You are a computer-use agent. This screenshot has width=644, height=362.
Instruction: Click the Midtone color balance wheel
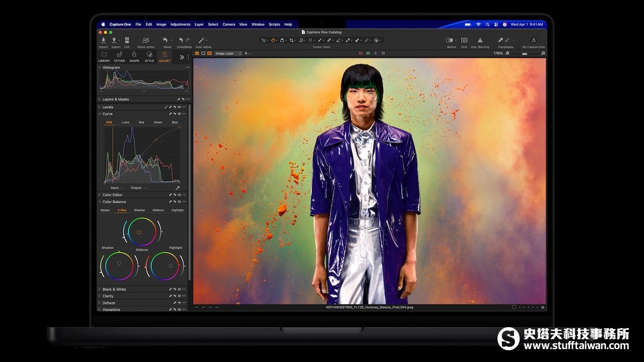click(142, 232)
